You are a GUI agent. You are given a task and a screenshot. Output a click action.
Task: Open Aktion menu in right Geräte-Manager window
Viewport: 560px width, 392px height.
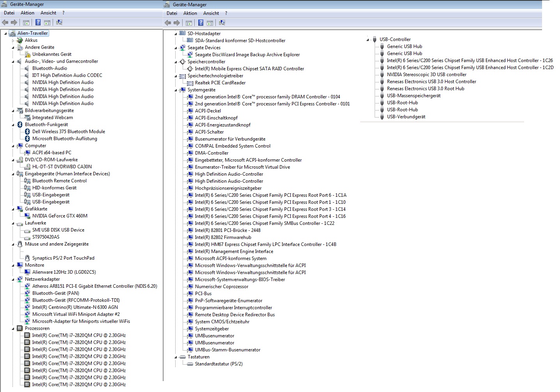pos(190,13)
